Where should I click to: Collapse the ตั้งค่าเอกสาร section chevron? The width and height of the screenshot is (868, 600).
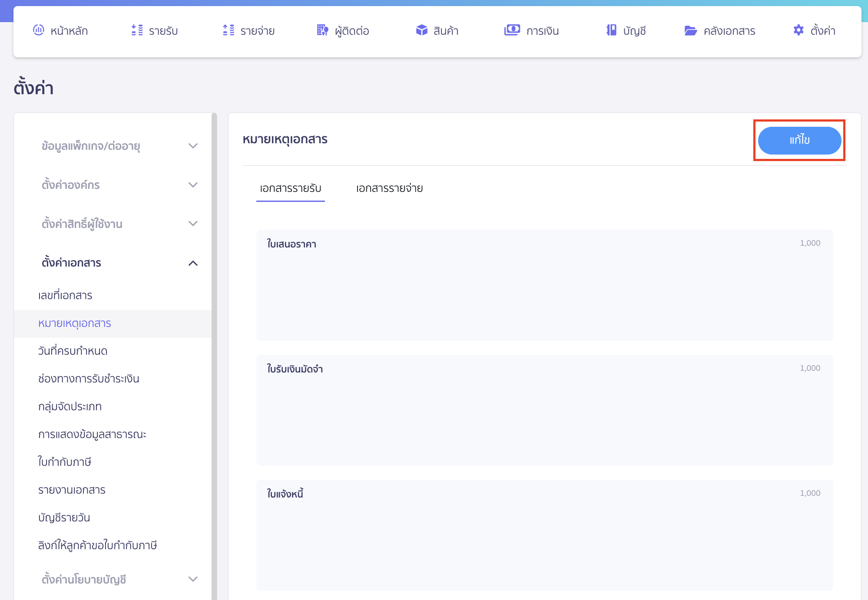[x=193, y=263]
